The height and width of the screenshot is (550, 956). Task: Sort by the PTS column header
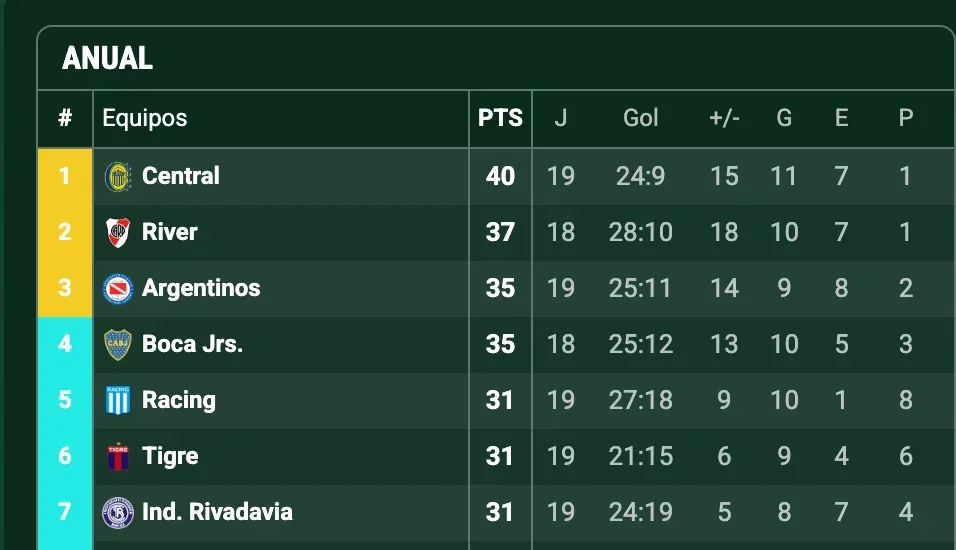pyautogui.click(x=500, y=118)
